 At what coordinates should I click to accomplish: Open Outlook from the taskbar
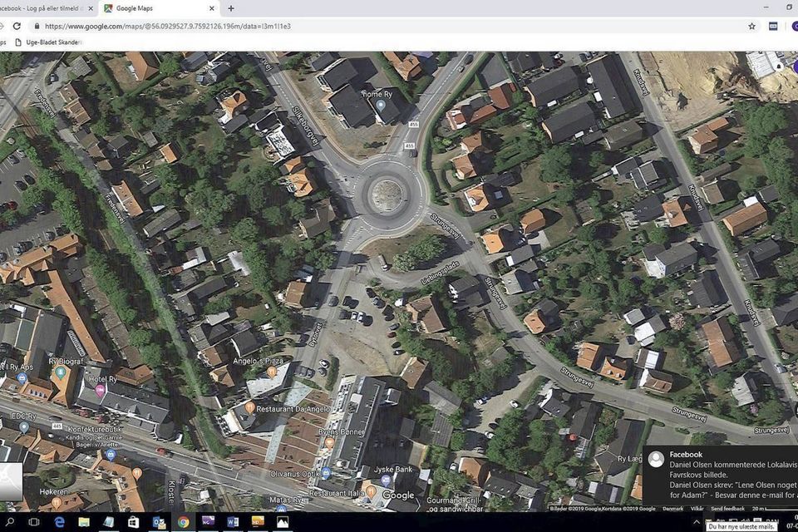[x=159, y=522]
